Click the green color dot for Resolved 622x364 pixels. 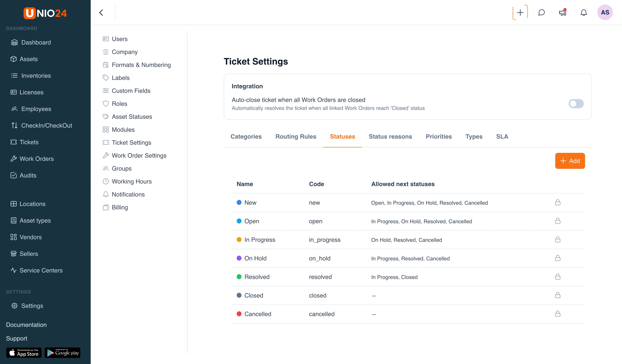click(x=239, y=277)
